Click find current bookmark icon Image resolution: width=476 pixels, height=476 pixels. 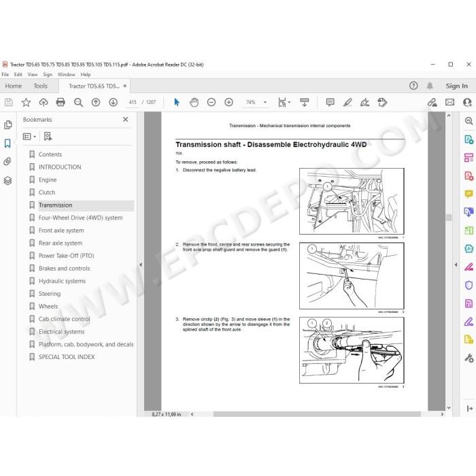coord(48,136)
